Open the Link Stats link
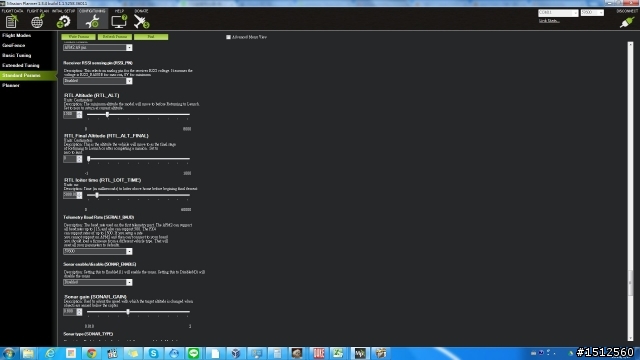The image size is (640, 360). pyautogui.click(x=549, y=21)
